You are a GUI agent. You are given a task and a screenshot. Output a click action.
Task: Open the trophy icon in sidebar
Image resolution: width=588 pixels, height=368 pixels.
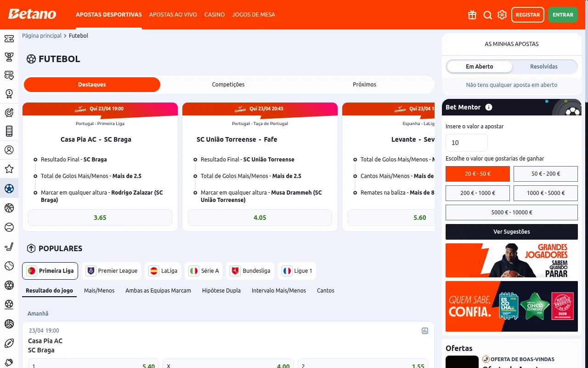[9, 57]
